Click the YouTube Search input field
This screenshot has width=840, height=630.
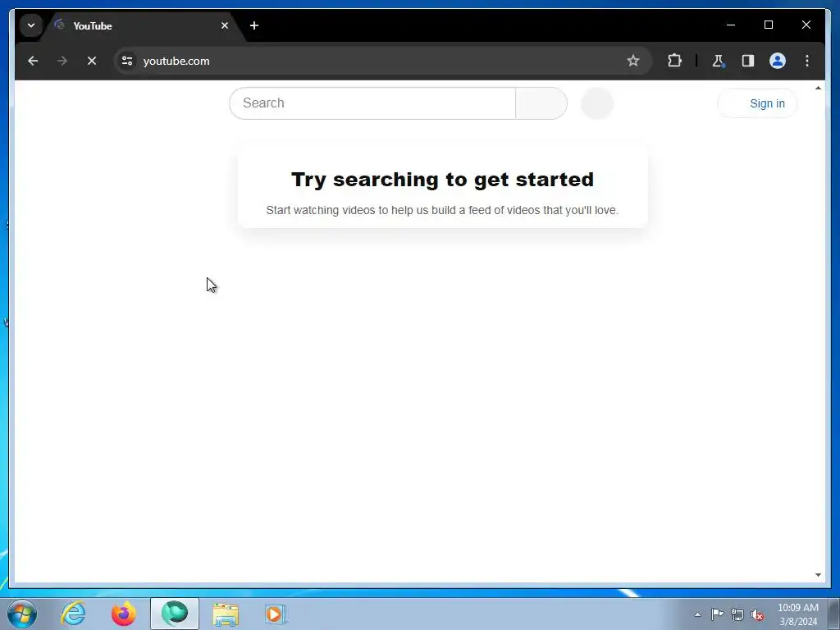372,103
